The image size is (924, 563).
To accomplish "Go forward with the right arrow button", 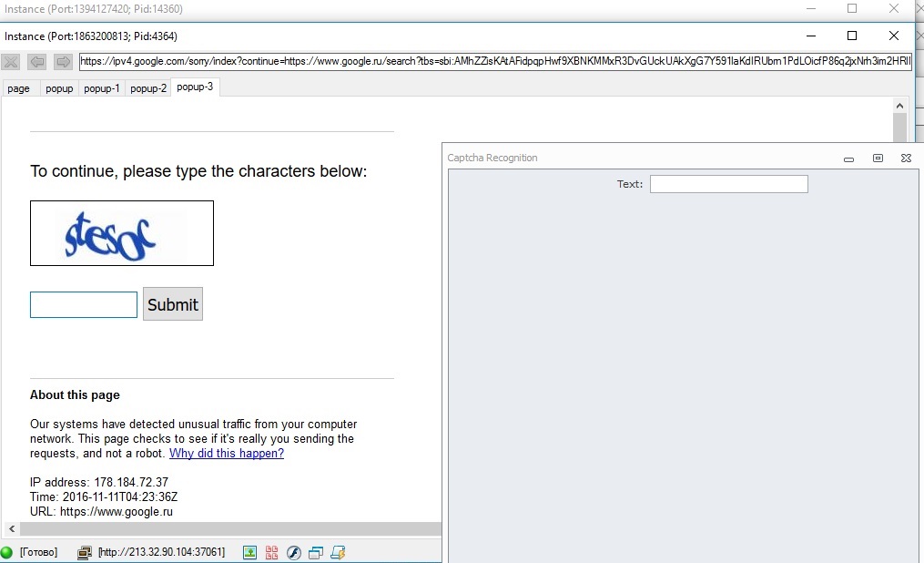I will click(63, 61).
